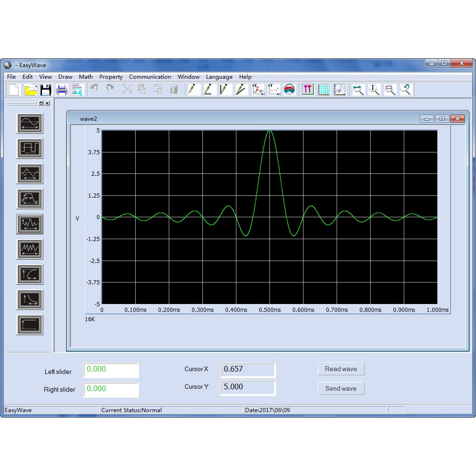This screenshot has height=476, width=476.
Task: Open file with the folder icon
Action: coord(30,90)
